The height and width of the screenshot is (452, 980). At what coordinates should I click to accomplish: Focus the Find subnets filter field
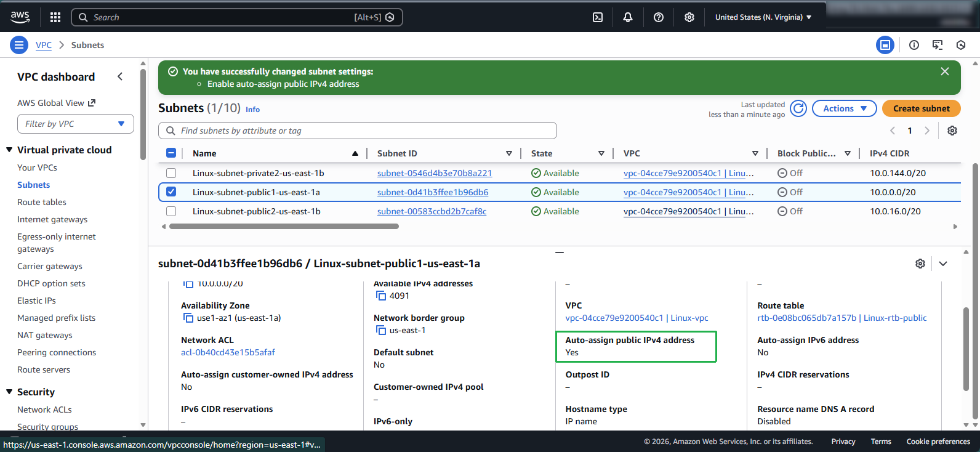coord(358,131)
